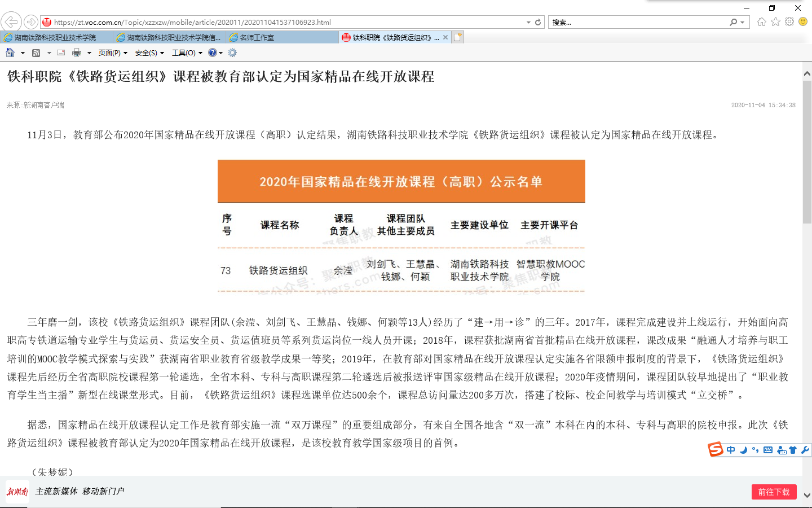Viewport: 812px width, 508px height.
Task: Click the 搜索... search field
Action: pyautogui.click(x=637, y=23)
